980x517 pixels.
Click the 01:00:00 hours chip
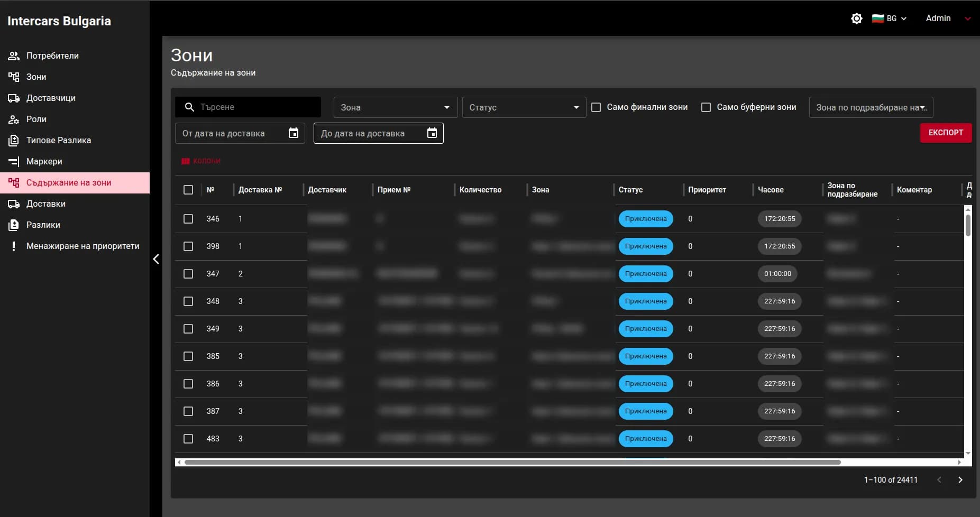[777, 274]
